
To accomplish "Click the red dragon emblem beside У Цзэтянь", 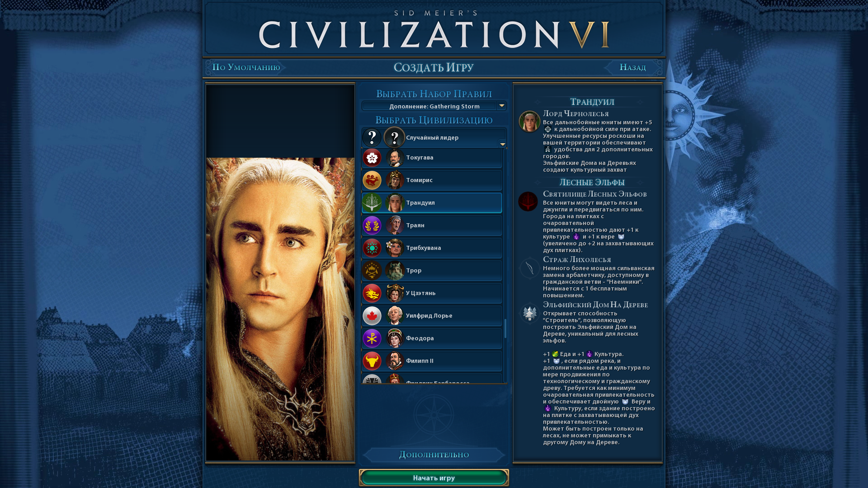I will pyautogui.click(x=372, y=293).
